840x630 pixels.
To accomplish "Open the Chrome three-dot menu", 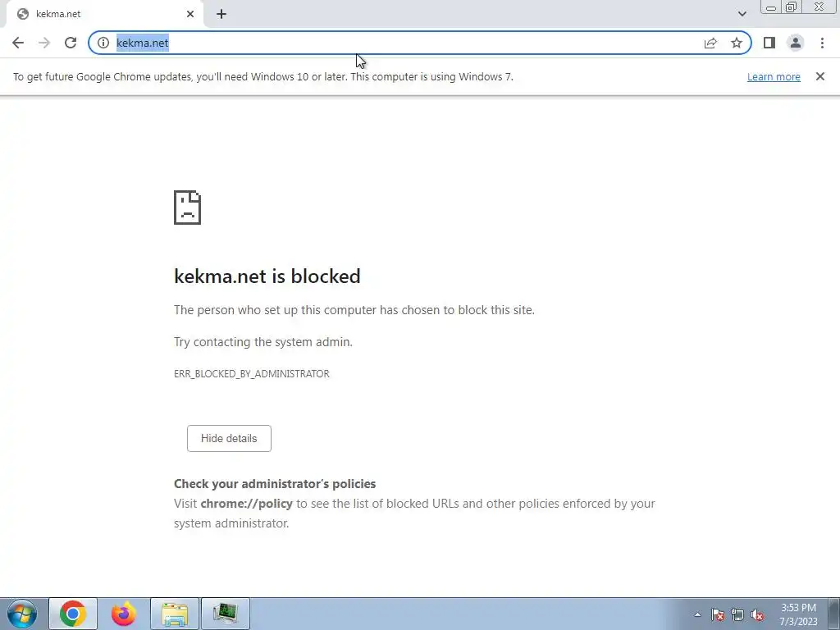I will (822, 43).
